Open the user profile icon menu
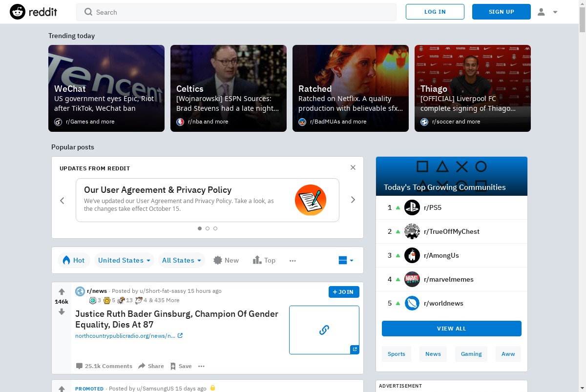The width and height of the screenshot is (586, 392). click(541, 12)
